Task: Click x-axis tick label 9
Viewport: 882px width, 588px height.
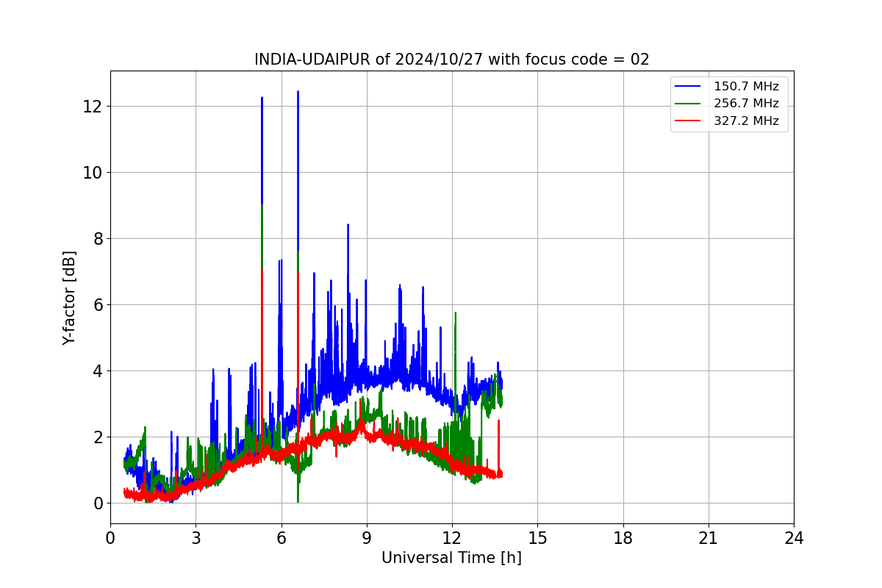Action: [x=366, y=537]
